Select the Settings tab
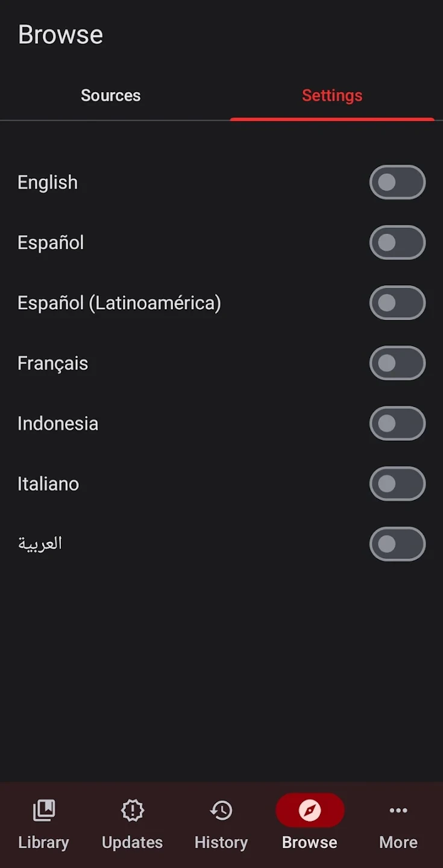The width and height of the screenshot is (443, 868). [x=332, y=95]
